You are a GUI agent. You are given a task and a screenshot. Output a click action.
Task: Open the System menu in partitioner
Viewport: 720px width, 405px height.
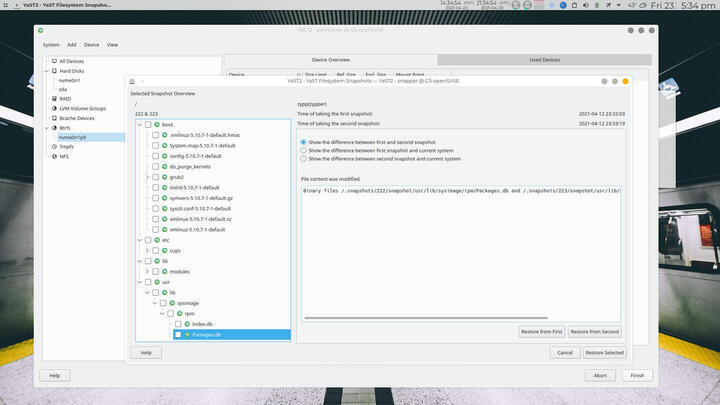51,45
